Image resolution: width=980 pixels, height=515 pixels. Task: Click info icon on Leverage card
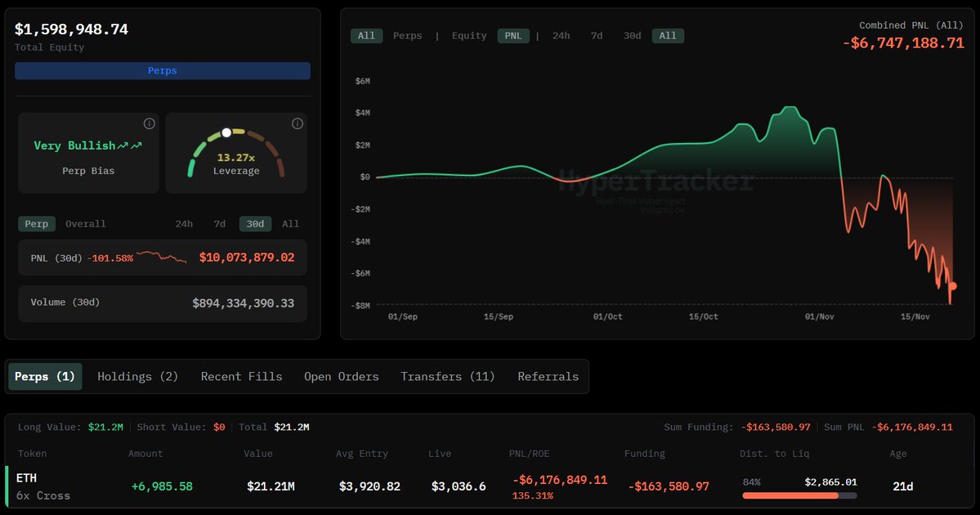[x=298, y=124]
